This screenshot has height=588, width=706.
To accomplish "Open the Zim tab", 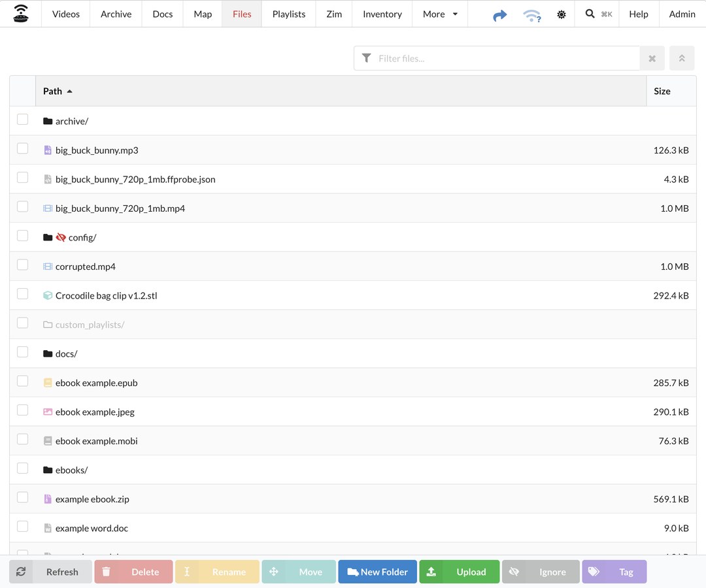I will click(334, 14).
